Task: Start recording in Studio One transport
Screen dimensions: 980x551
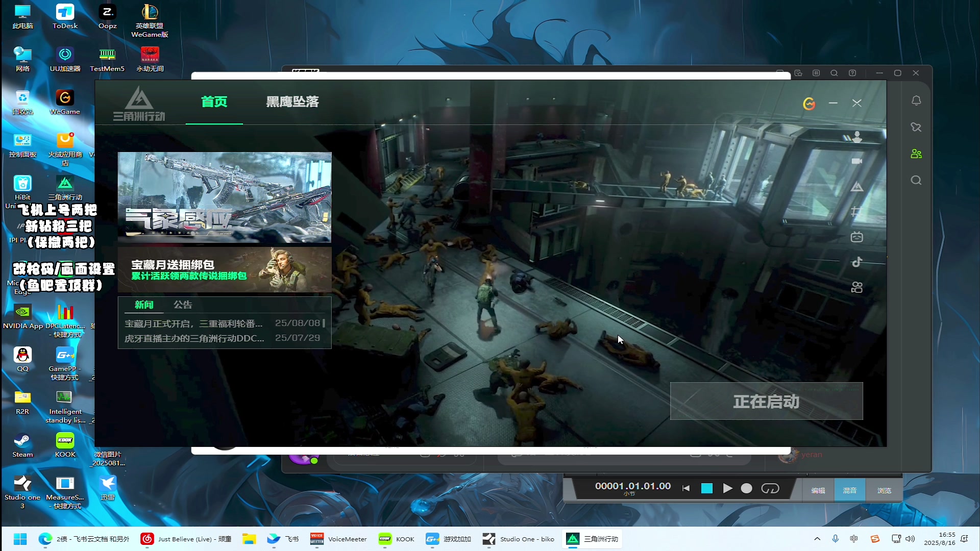Action: point(746,488)
